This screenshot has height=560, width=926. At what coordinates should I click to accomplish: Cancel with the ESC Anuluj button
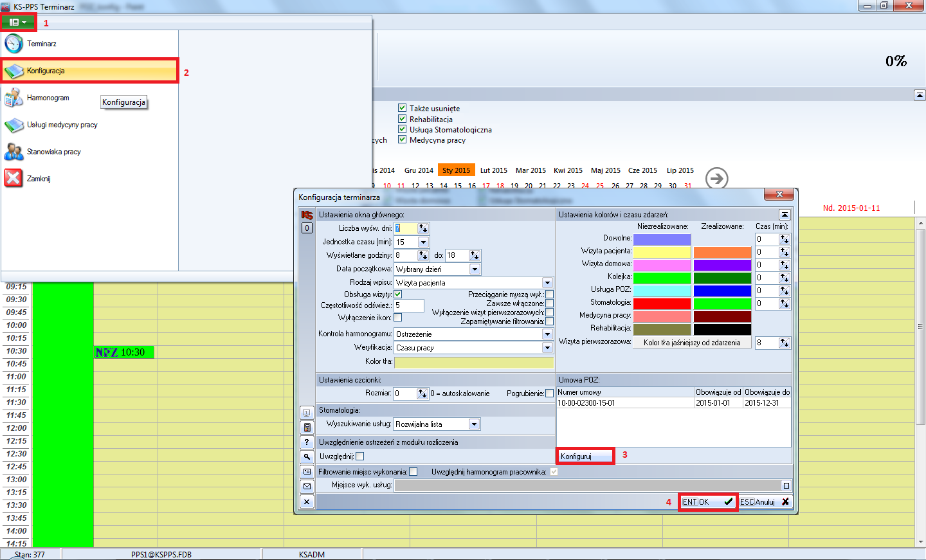pyautogui.click(x=765, y=502)
